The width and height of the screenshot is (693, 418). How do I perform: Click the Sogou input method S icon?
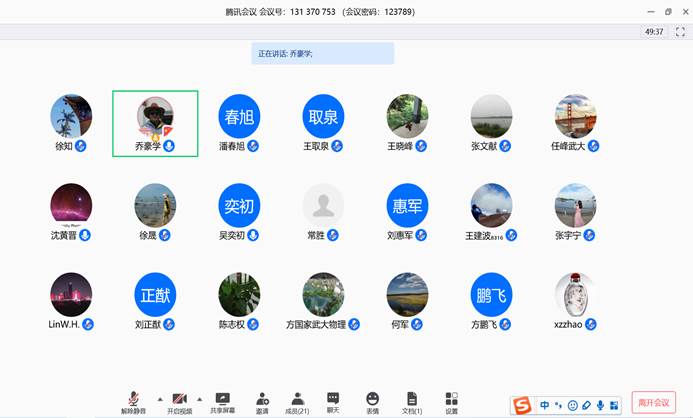(521, 405)
